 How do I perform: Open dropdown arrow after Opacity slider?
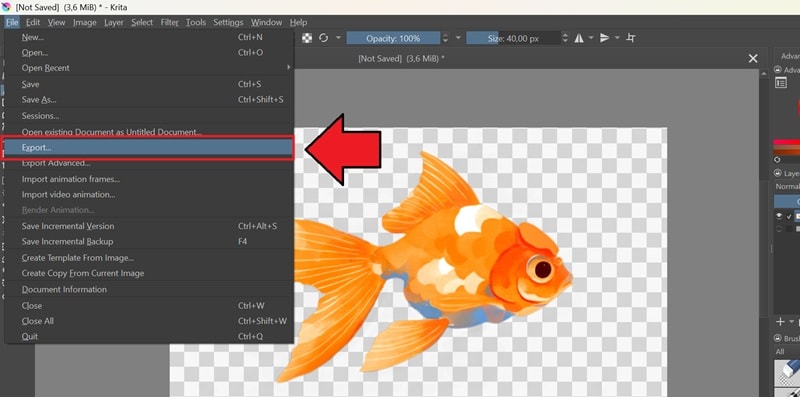(458, 38)
